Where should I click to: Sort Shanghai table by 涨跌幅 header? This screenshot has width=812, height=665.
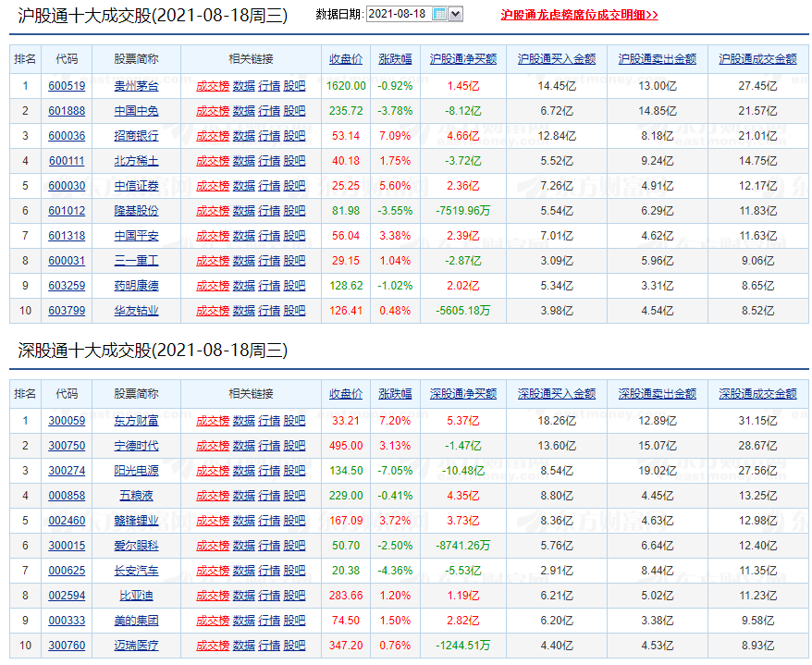click(x=395, y=59)
